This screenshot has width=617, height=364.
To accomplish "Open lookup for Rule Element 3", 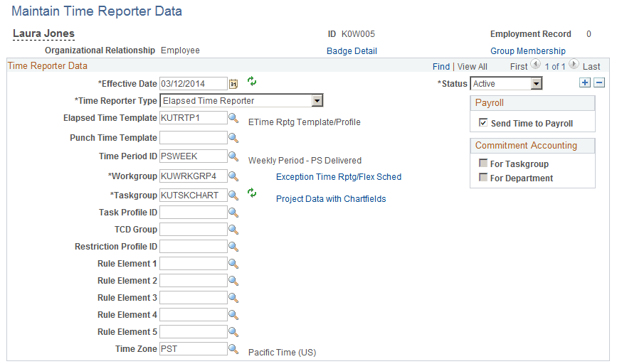I will [233, 298].
